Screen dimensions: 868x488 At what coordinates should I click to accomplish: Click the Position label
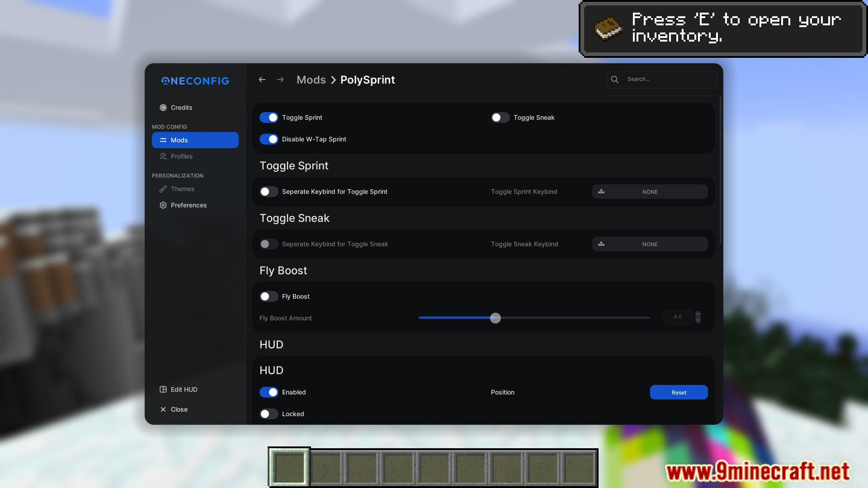coord(503,392)
